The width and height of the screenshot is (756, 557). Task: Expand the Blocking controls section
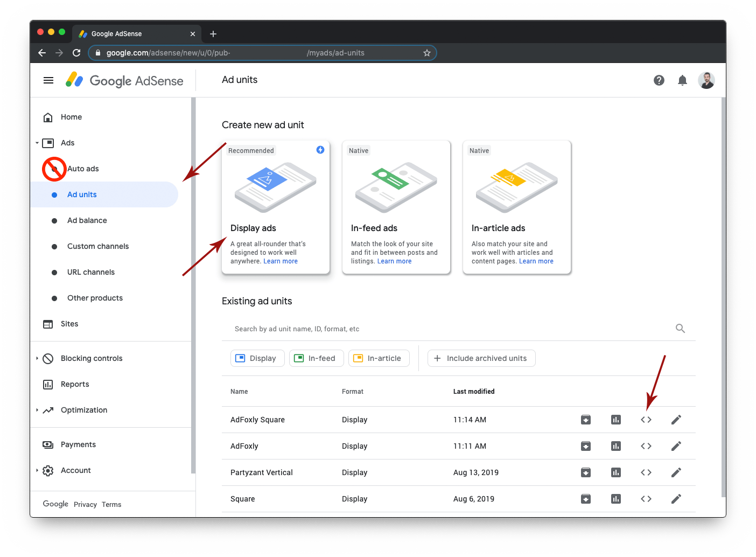37,358
